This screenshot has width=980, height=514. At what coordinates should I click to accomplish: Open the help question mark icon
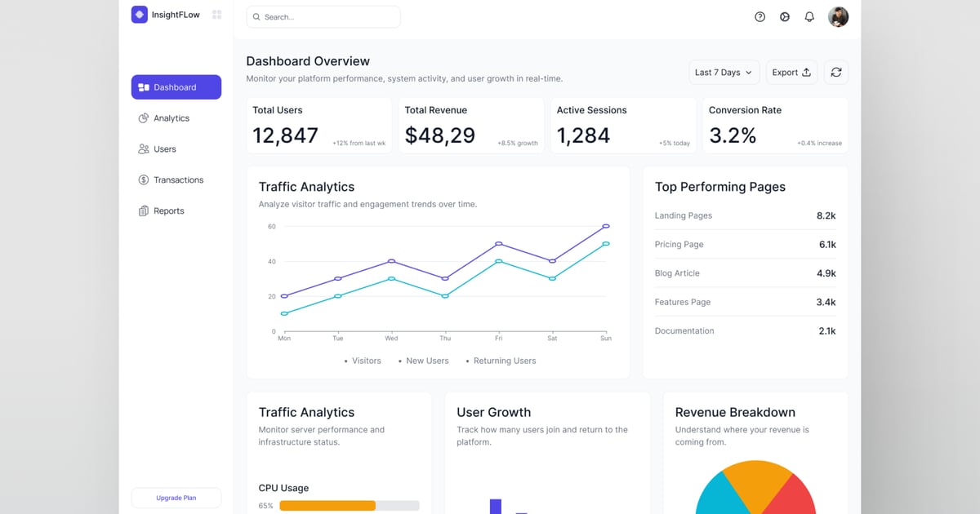coord(759,17)
